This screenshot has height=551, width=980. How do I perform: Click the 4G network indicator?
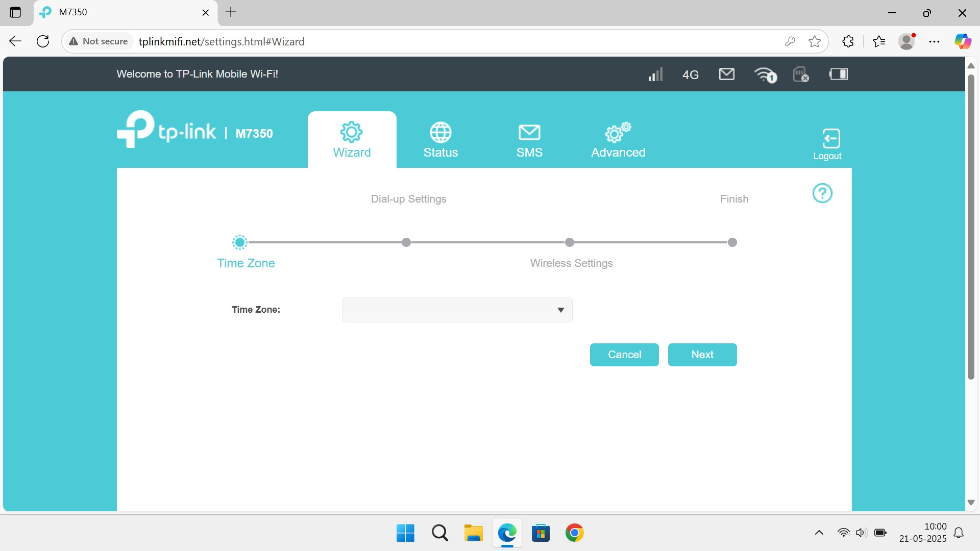tap(690, 74)
